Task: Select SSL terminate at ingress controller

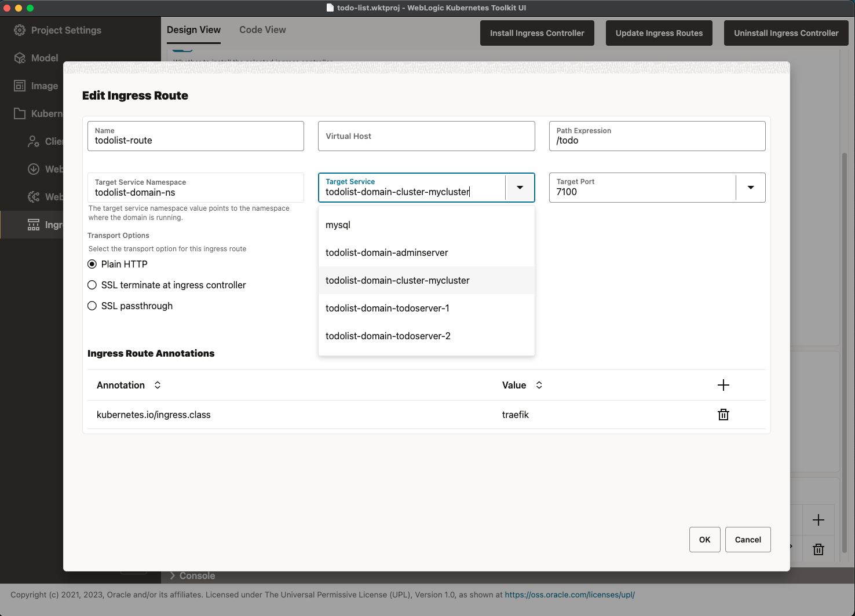Action: (92, 285)
